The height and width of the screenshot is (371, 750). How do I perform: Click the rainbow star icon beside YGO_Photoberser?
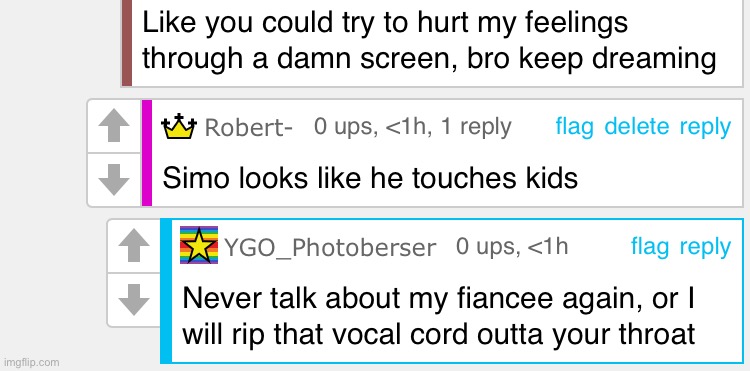click(x=199, y=245)
